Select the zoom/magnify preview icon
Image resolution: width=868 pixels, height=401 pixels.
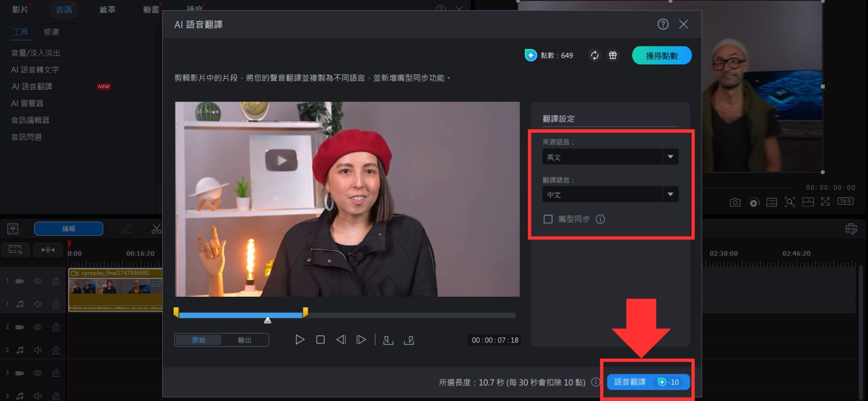[790, 203]
